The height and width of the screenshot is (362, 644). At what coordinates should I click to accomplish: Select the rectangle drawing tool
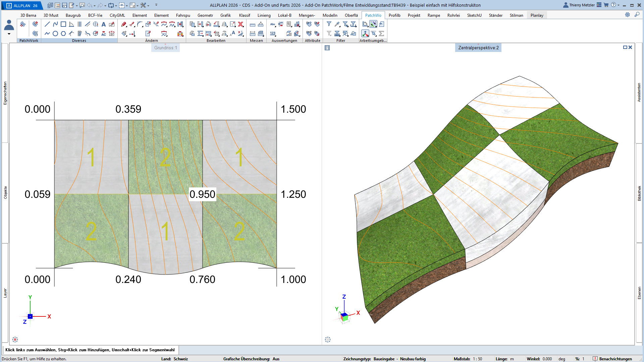[63, 24]
